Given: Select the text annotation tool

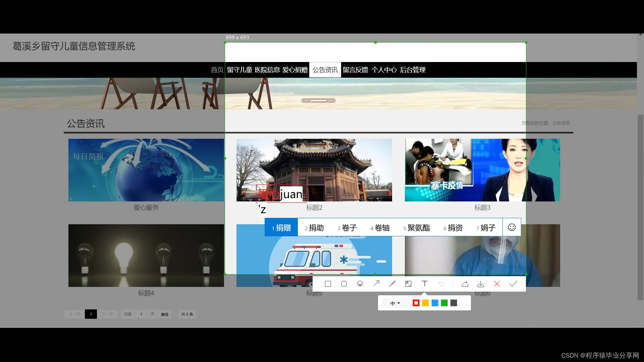Looking at the screenshot, I should (x=424, y=284).
